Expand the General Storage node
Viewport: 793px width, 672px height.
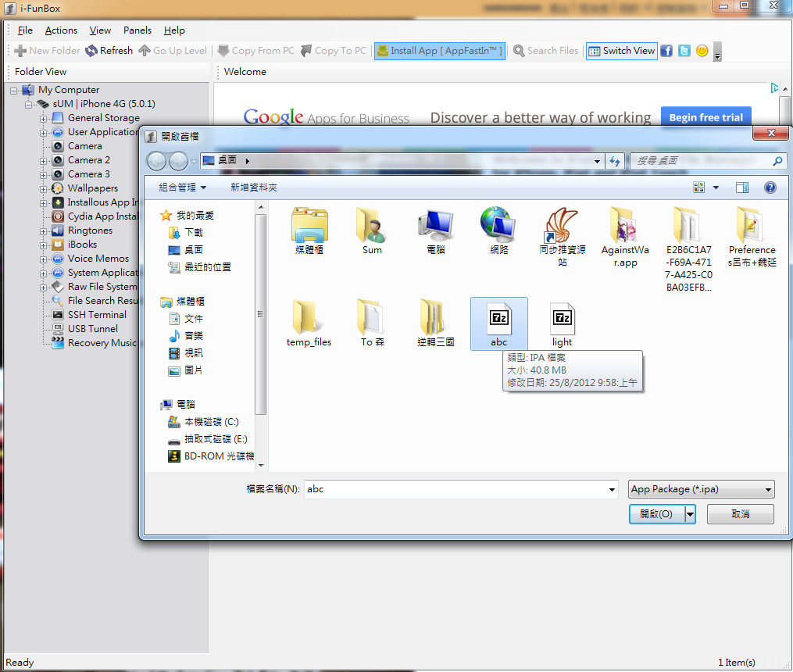click(x=44, y=119)
